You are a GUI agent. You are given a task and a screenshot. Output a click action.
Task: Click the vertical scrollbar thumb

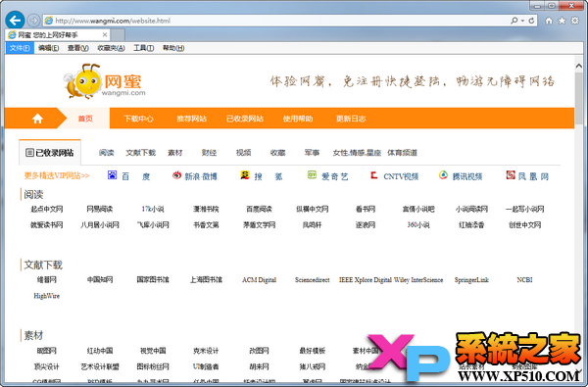point(579,98)
